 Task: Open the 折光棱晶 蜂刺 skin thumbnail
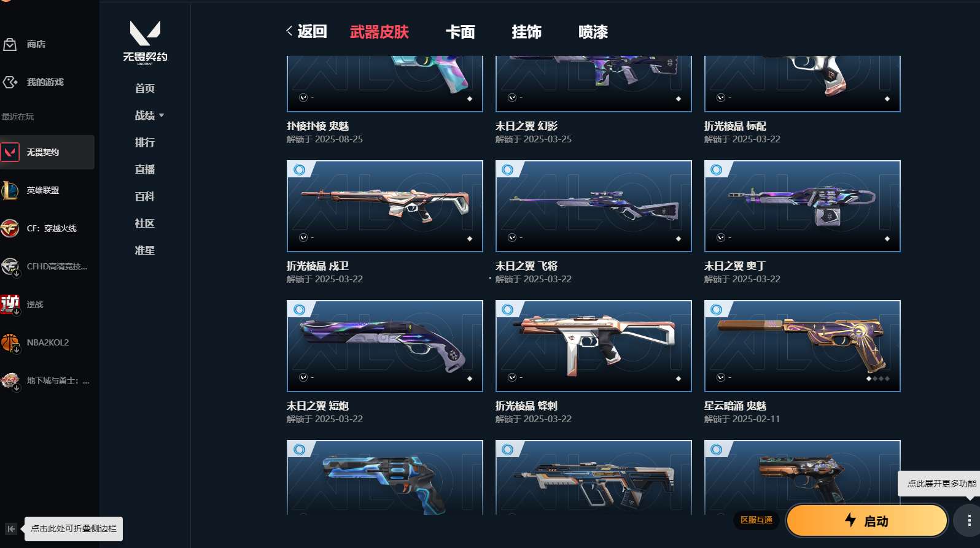[594, 346]
